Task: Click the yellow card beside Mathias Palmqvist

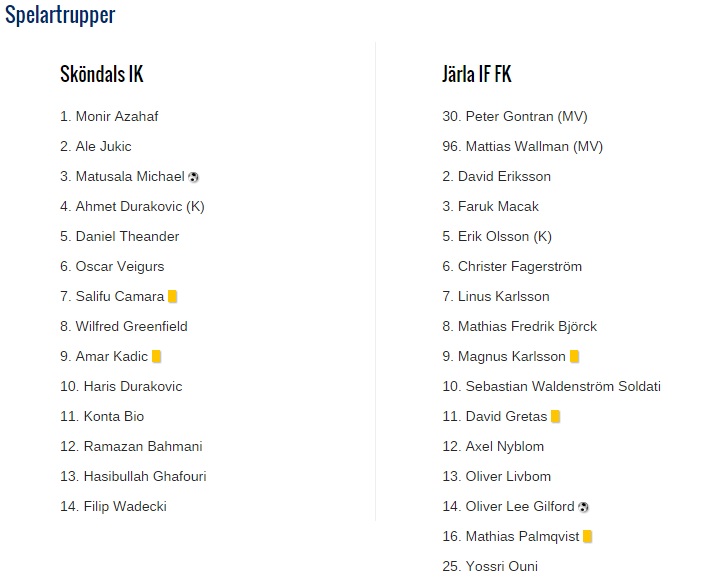Action: (x=587, y=537)
